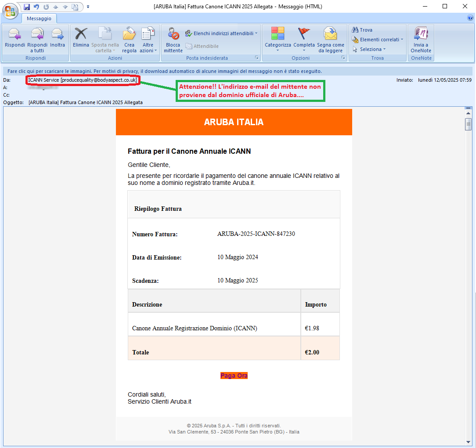Click the ARUBA ITALIA orange header banner
Screen dimensions: 476x448
234,122
